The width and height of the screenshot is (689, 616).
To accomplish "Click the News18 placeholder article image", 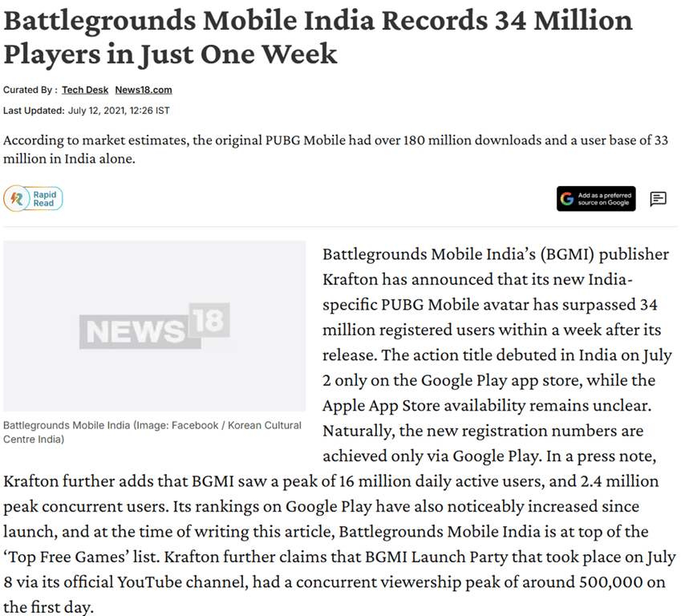I will pos(154,326).
